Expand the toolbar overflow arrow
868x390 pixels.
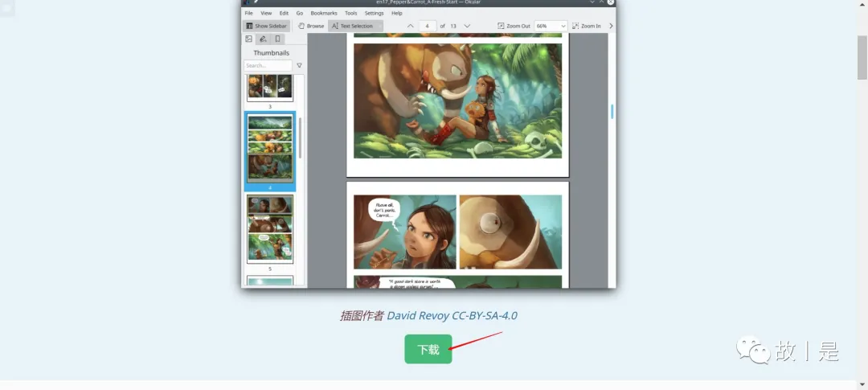coord(611,26)
